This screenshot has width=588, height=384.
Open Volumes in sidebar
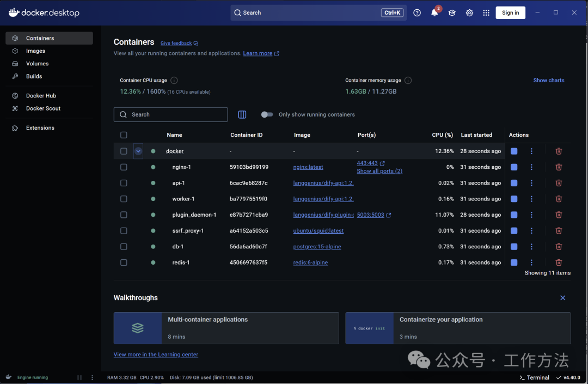[49, 64]
